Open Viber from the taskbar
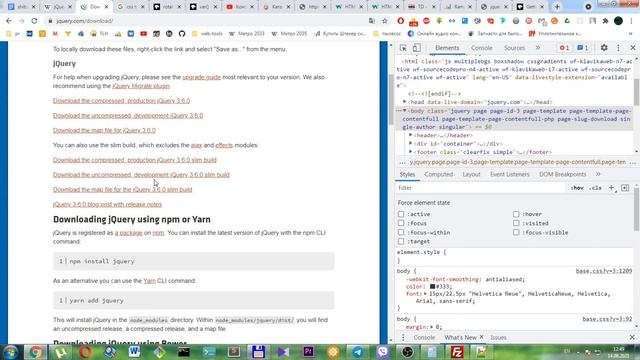The height and width of the screenshot is (360, 640). [383, 352]
